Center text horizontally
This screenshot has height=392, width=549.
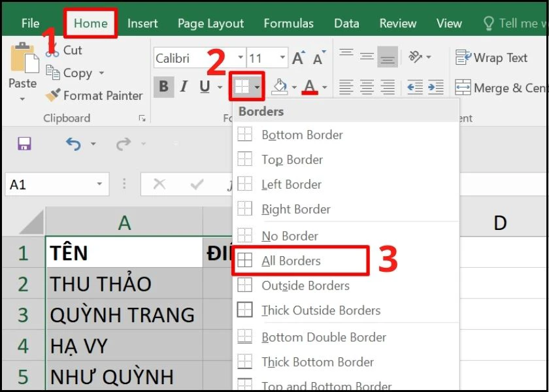point(367,86)
